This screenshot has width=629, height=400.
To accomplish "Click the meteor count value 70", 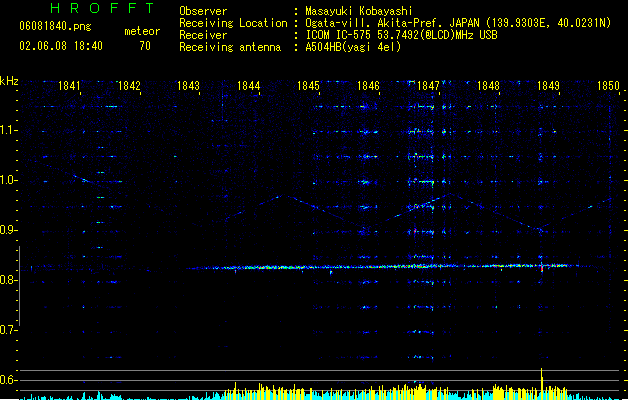I will 145,46.
